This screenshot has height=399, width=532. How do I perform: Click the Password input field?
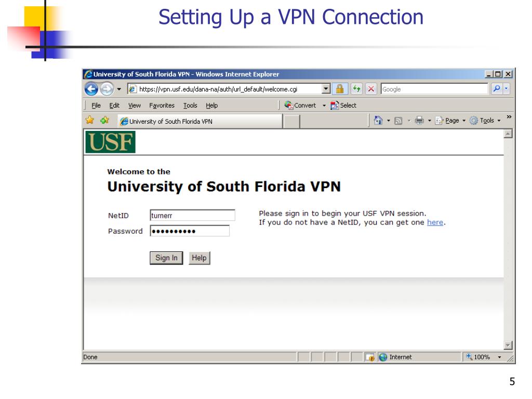(x=190, y=231)
